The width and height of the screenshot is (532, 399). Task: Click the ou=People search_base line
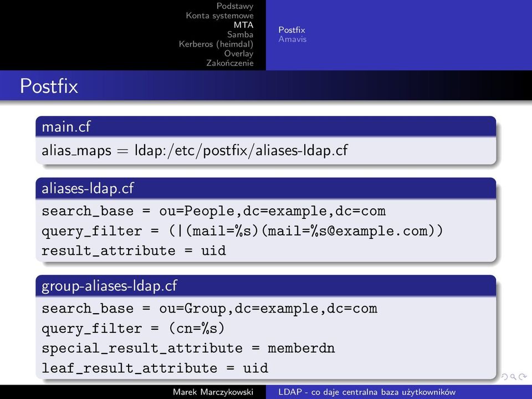tap(214, 211)
